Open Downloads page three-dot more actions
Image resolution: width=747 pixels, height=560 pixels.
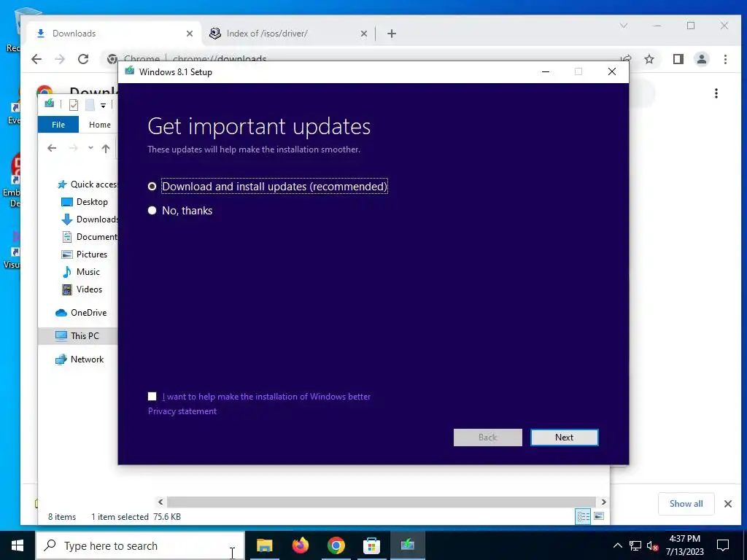(716, 93)
